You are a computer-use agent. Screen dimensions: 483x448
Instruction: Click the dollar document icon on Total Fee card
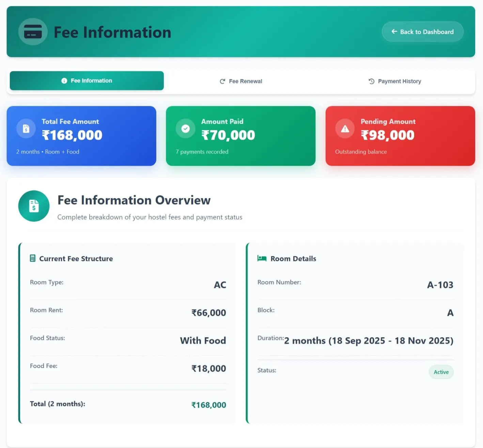[x=26, y=129]
